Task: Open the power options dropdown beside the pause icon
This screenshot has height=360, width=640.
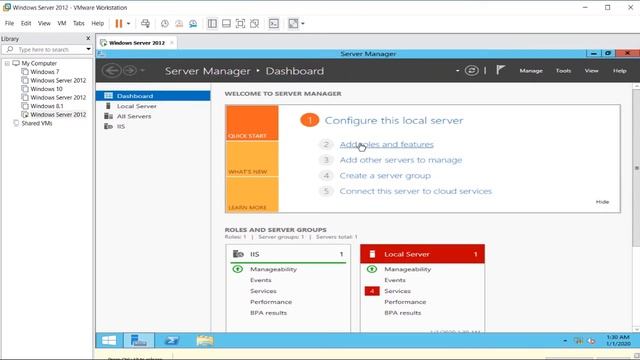Action: click(128, 24)
